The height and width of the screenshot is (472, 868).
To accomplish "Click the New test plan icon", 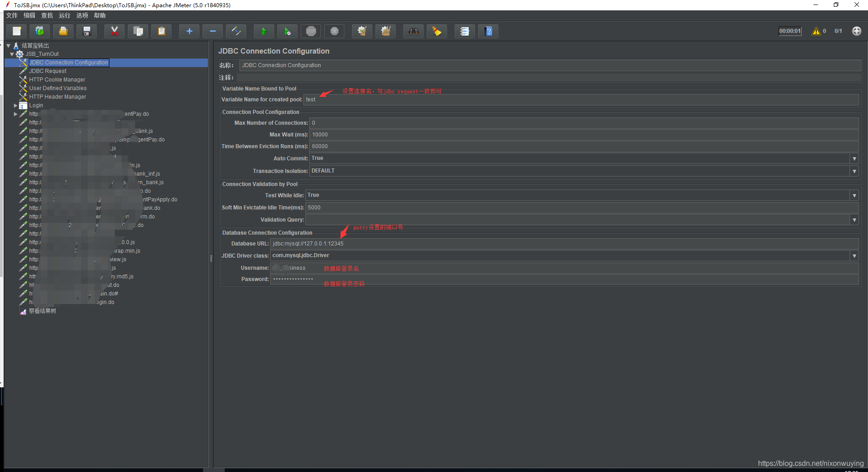I will (x=17, y=31).
